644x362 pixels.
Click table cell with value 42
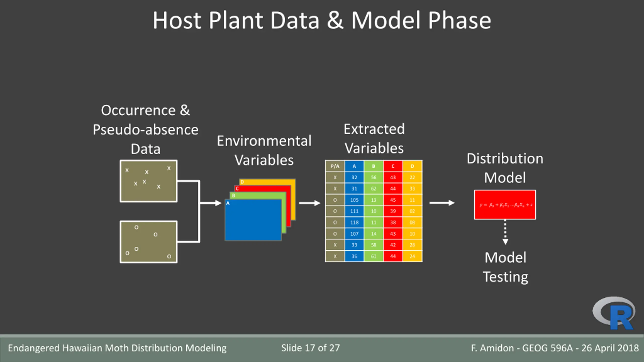393,245
